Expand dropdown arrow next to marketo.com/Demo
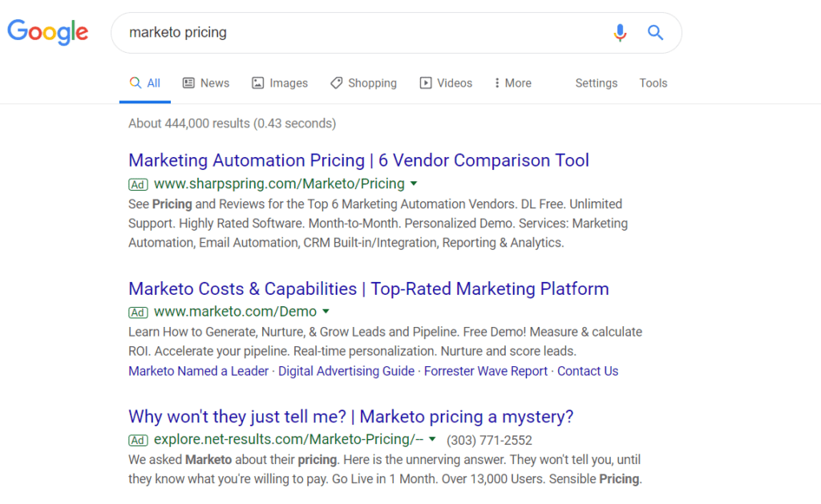 click(x=326, y=312)
